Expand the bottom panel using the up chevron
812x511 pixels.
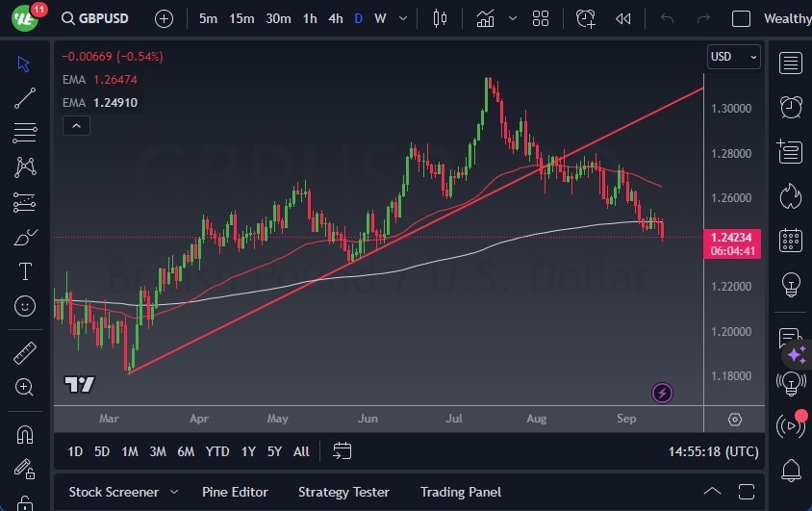coord(712,492)
